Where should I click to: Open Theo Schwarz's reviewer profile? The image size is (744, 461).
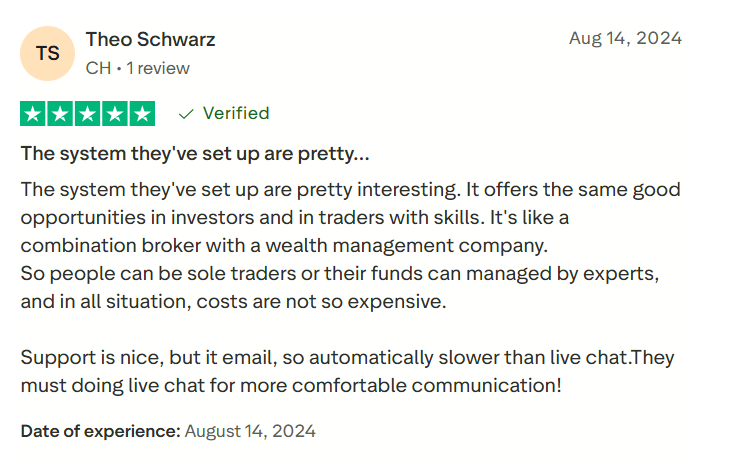(150, 40)
